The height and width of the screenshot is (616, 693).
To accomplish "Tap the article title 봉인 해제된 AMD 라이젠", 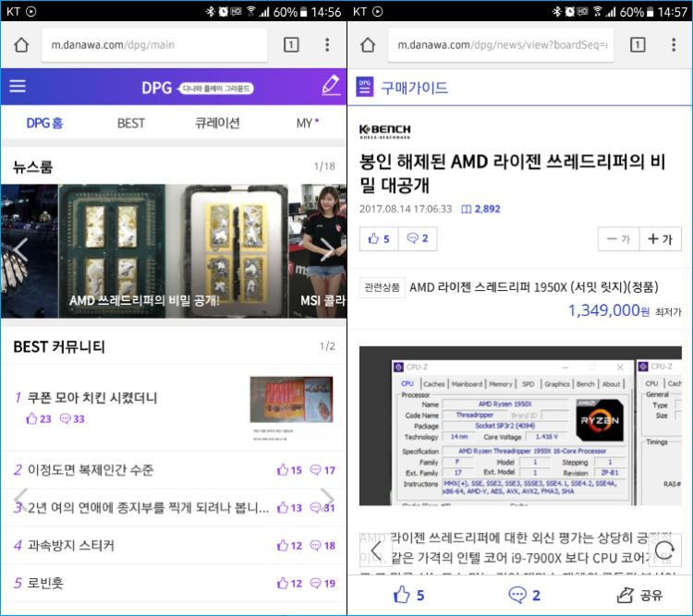I will [512, 173].
